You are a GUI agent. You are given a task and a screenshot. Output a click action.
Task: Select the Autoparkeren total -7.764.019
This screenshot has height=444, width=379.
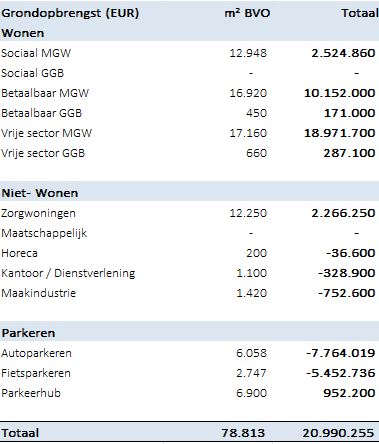click(x=341, y=353)
